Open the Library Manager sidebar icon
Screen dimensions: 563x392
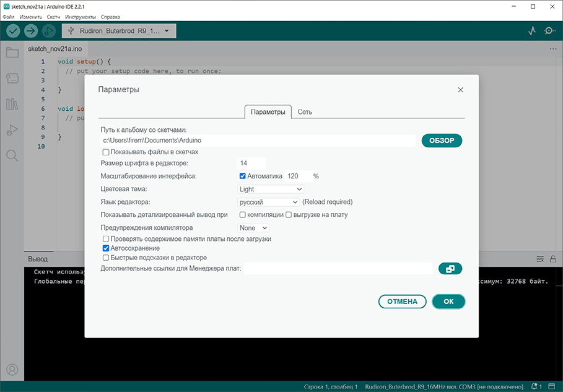point(12,105)
